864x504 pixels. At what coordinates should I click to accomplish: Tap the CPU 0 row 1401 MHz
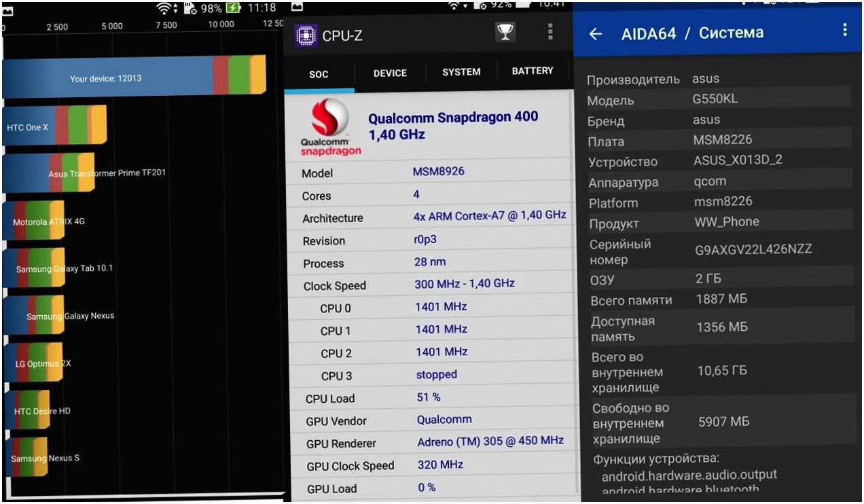pyautogui.click(x=442, y=306)
